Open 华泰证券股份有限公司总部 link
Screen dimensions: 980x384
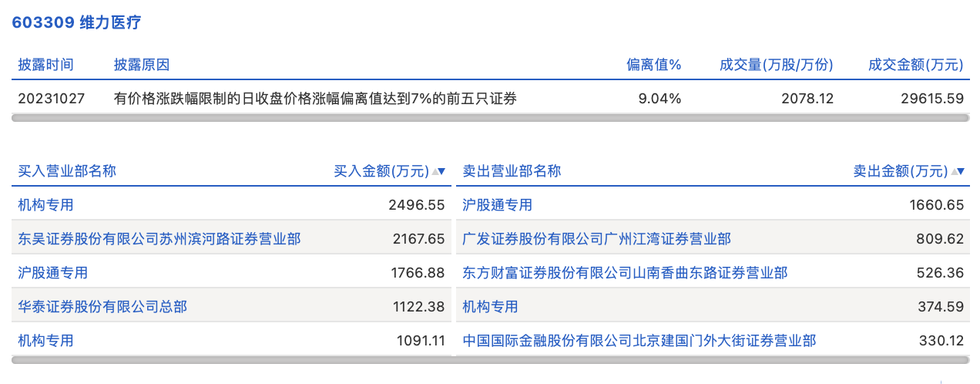(x=102, y=307)
